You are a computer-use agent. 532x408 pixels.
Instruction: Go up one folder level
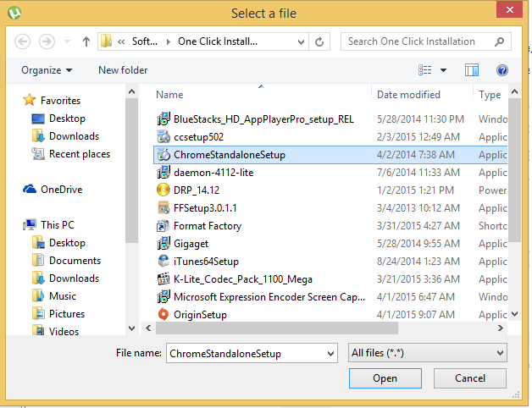point(86,41)
